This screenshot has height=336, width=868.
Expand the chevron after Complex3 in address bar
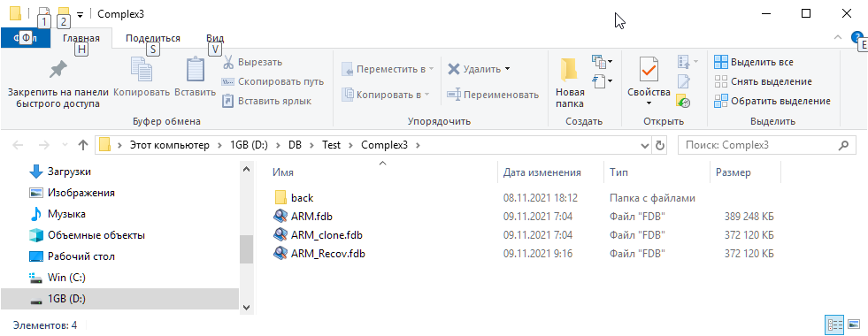coord(418,146)
